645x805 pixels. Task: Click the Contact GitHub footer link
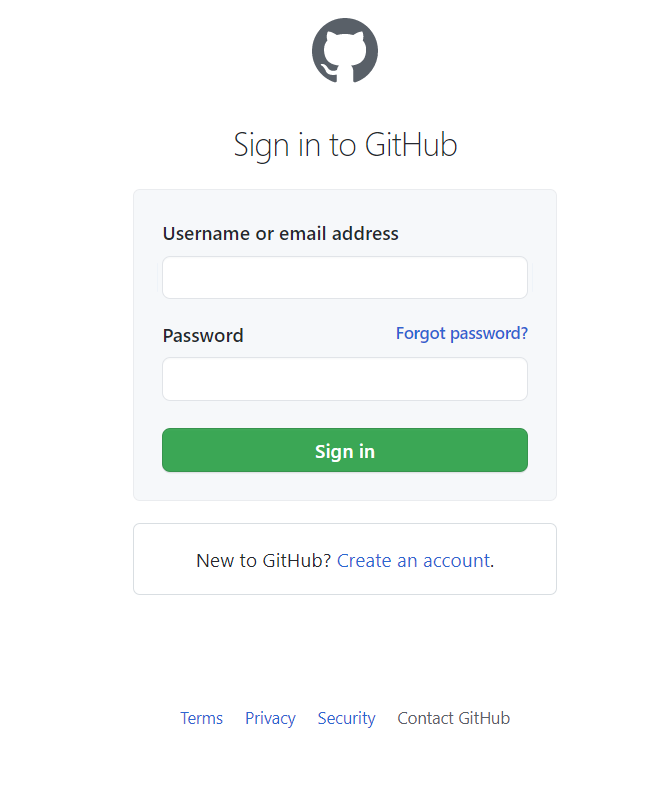pyautogui.click(x=453, y=718)
